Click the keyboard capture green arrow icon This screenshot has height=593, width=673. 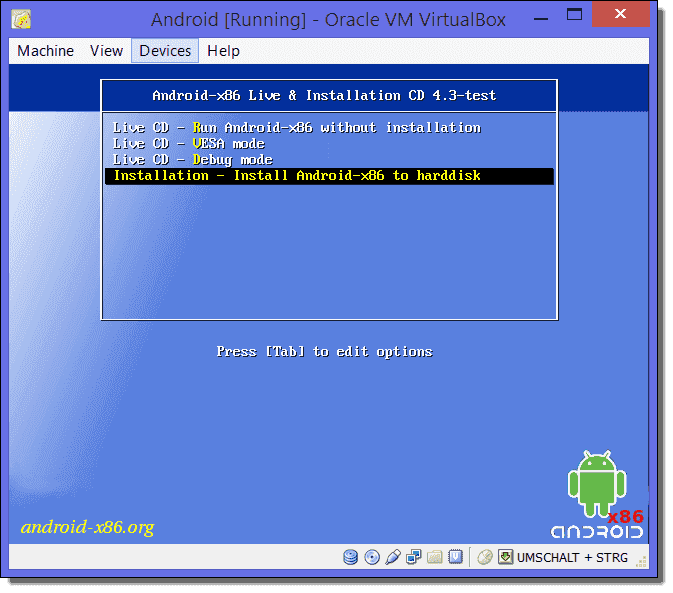click(506, 557)
